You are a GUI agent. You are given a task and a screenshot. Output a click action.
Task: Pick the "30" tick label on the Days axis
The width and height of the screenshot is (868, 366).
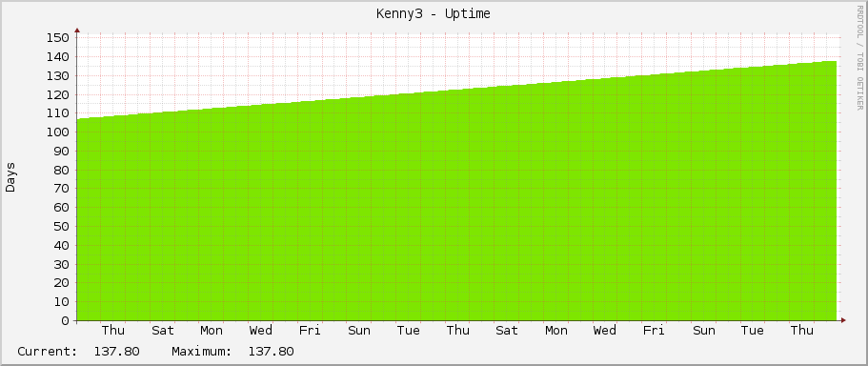(62, 264)
